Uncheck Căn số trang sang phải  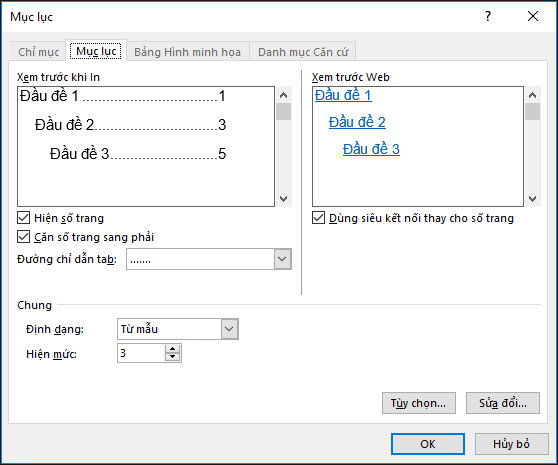(23, 237)
